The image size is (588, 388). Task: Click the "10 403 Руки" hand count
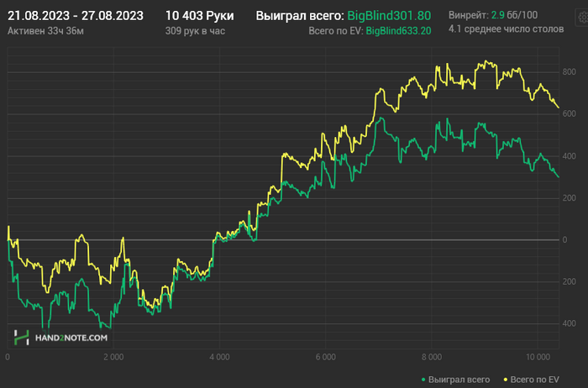point(200,16)
